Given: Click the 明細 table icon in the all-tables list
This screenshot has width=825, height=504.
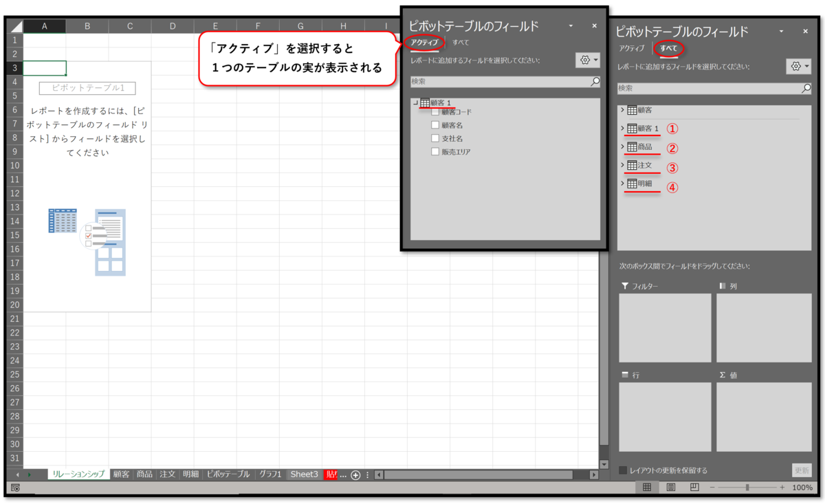Looking at the screenshot, I should 632,184.
